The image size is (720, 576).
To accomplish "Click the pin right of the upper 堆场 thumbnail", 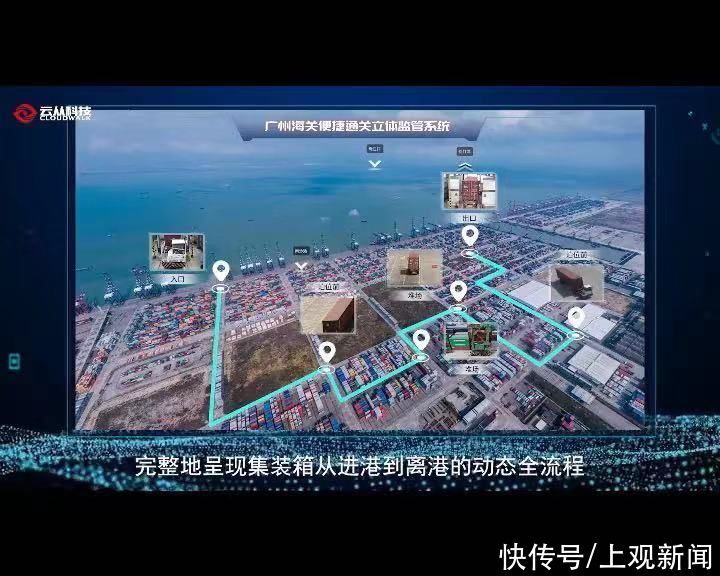I will click(458, 291).
